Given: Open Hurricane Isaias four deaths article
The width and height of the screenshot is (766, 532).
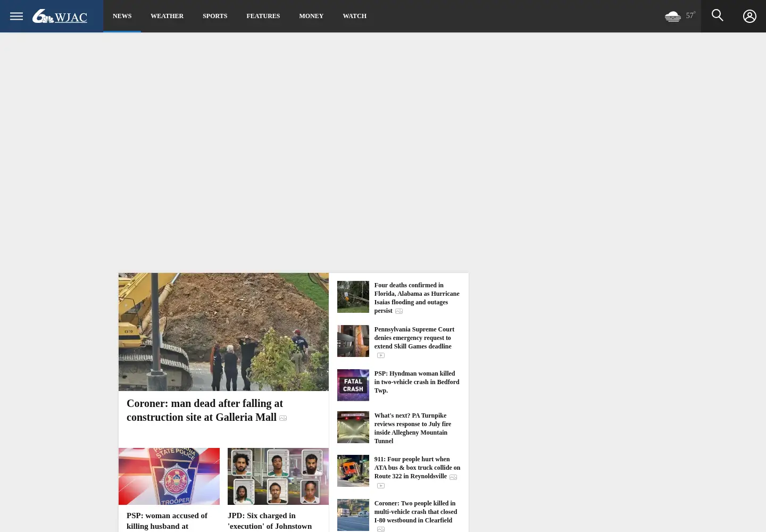Looking at the screenshot, I should click(x=417, y=298).
